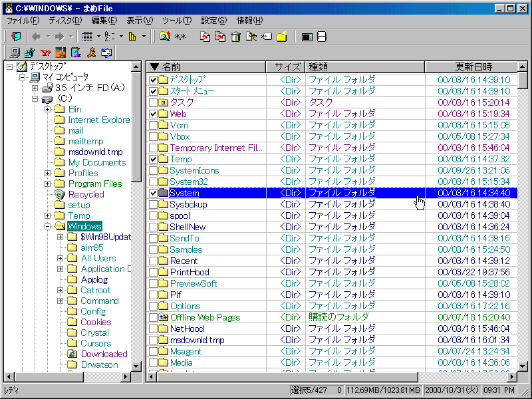Image resolution: width=532 pixels, height=399 pixels.
Task: Check the Options folder checkbox
Action: click(x=153, y=306)
